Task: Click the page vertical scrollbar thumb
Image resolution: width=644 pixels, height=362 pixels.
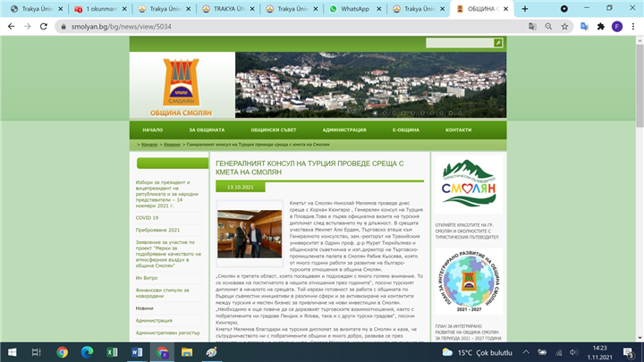Action: (x=640, y=86)
